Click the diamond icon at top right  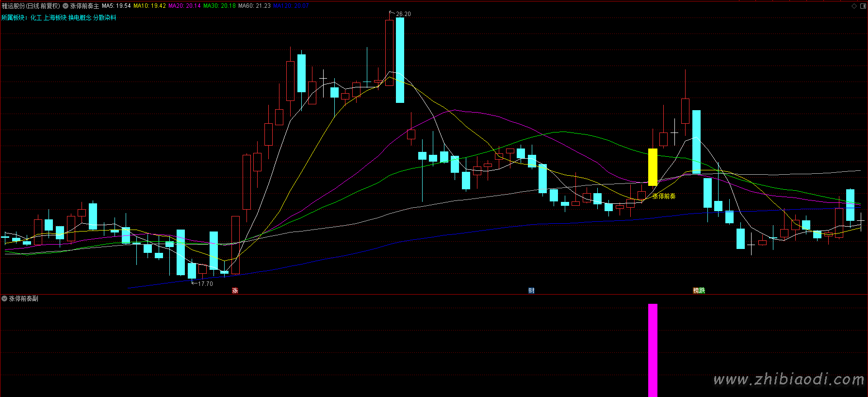pyautogui.click(x=854, y=6)
